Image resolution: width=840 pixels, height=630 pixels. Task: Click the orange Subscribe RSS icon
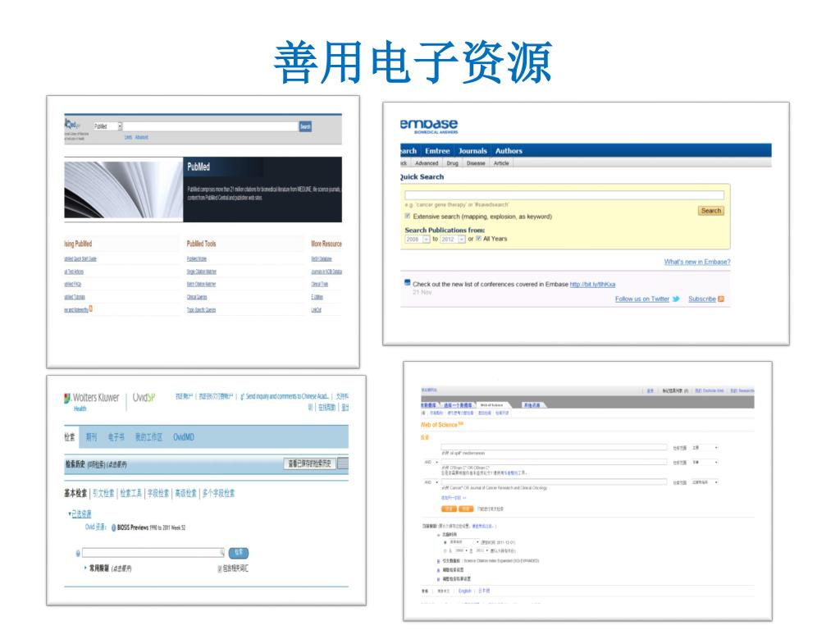pyautogui.click(x=720, y=299)
